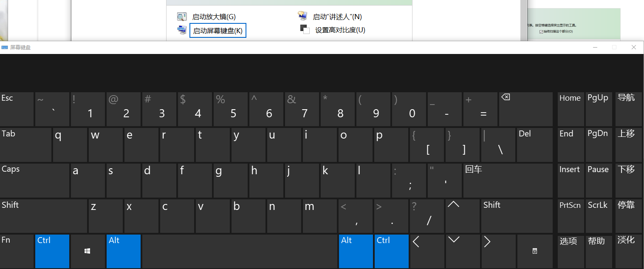Toggle the Caps lock key
644x269 pixels.
(34, 180)
